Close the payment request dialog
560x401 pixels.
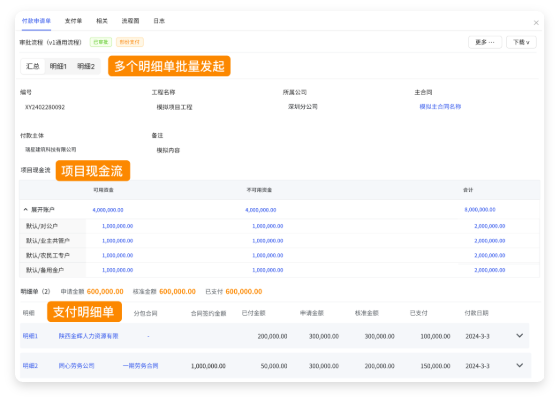point(536,23)
